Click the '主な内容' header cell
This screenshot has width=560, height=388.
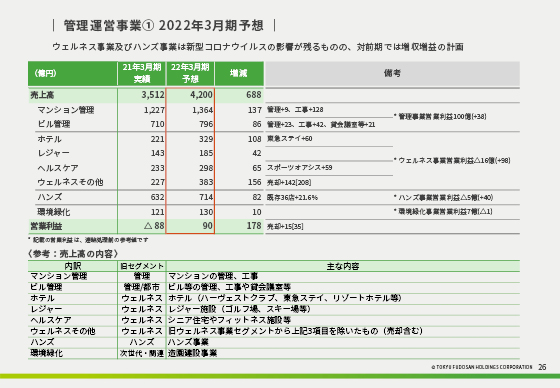343,266
